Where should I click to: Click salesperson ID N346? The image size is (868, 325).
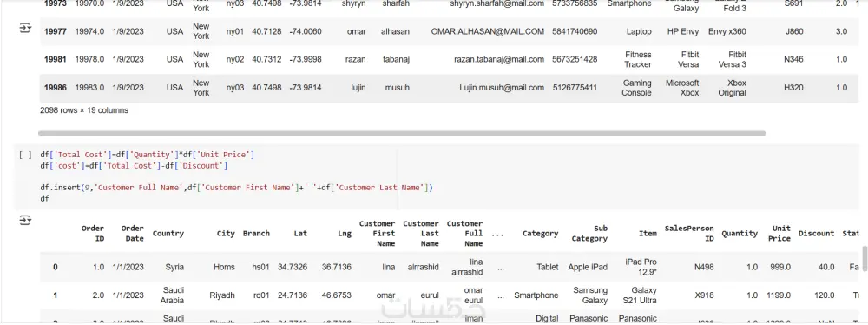[794, 59]
